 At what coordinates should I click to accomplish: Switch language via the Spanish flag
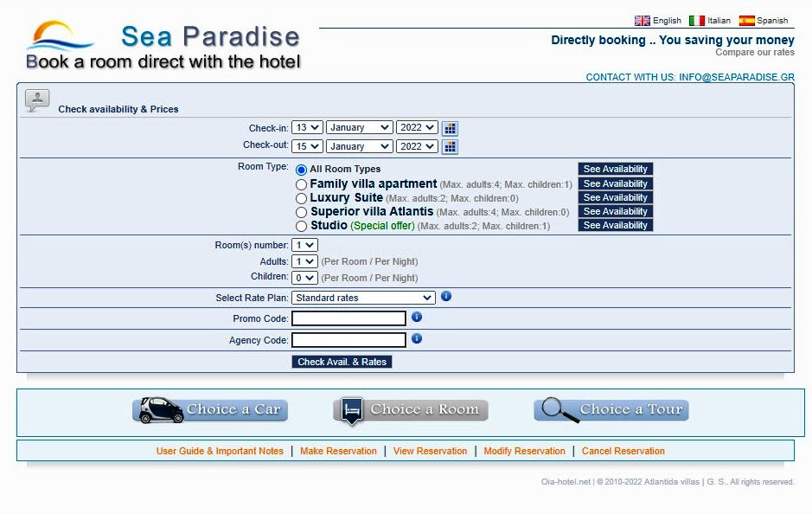(746, 21)
